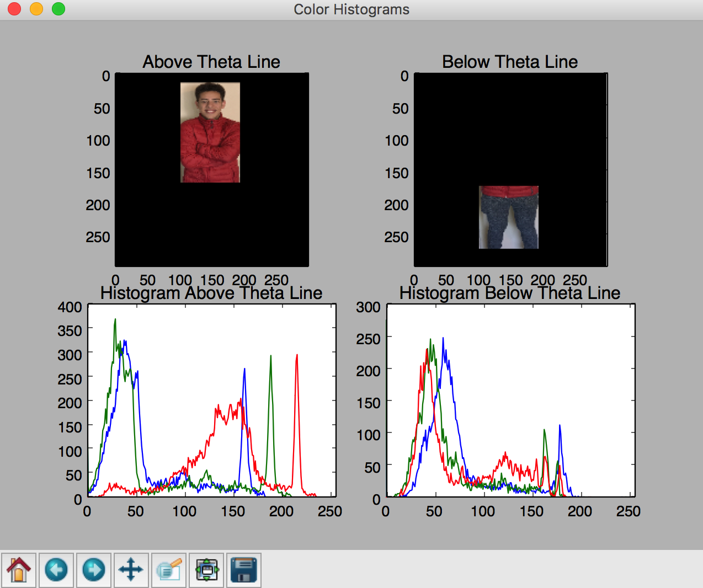703x588 pixels.
Task: Click the Home reset view icon
Action: 19,570
